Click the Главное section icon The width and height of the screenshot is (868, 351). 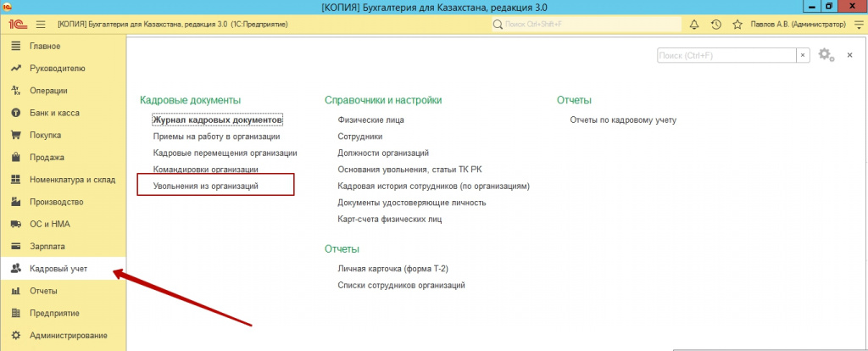pos(16,46)
